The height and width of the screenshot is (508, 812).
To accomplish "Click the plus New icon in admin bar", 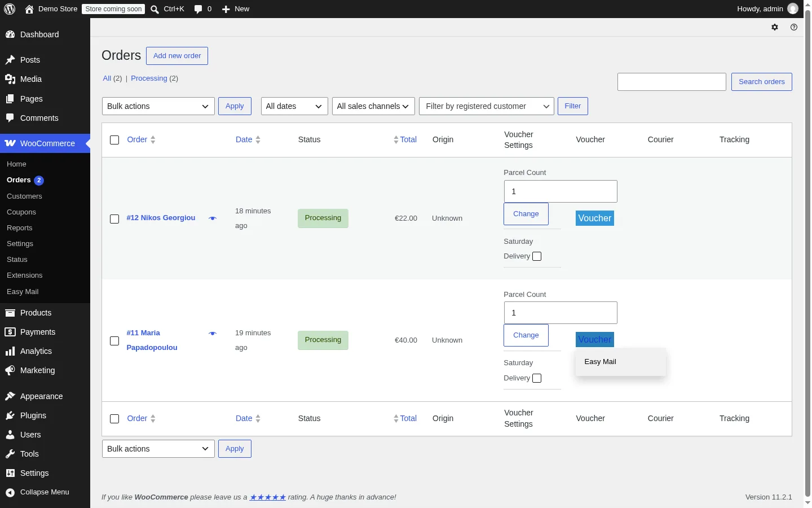I will 226,9.
